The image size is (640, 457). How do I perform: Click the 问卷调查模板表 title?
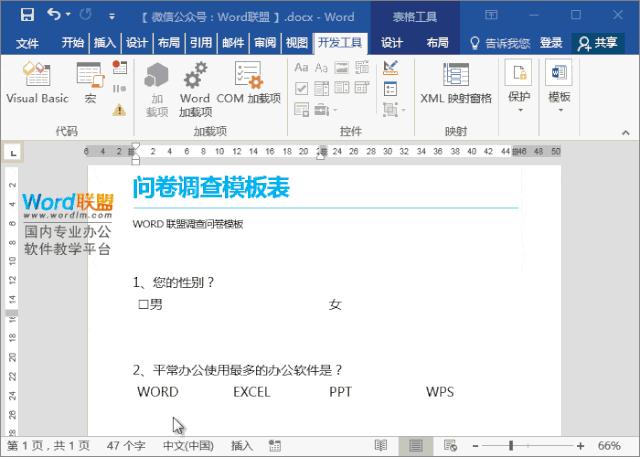point(211,187)
